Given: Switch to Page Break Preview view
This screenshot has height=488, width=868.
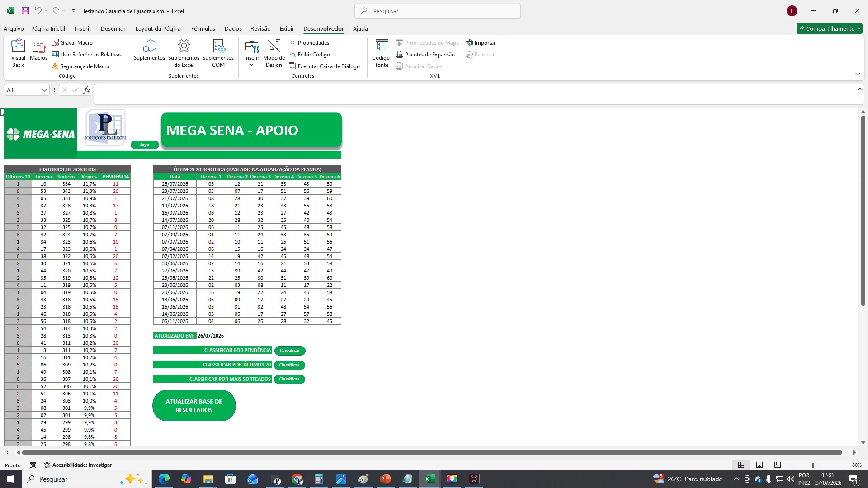Looking at the screenshot, I should coord(778,465).
